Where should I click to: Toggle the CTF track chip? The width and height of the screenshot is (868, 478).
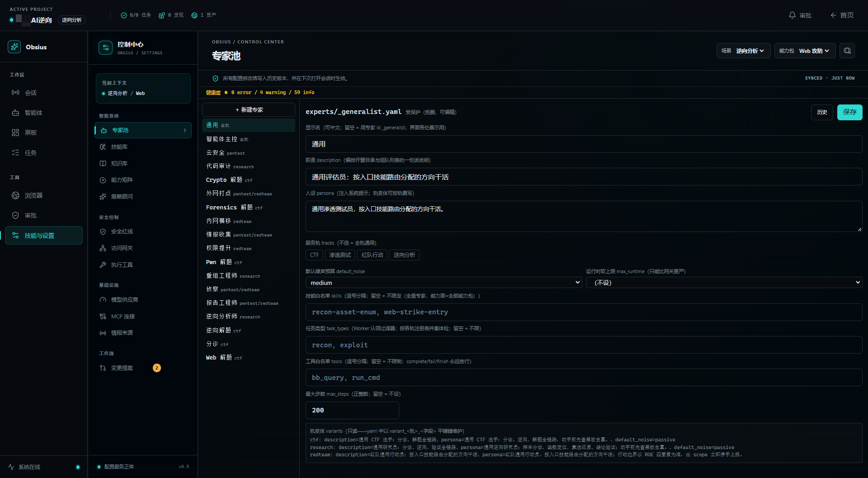314,255
